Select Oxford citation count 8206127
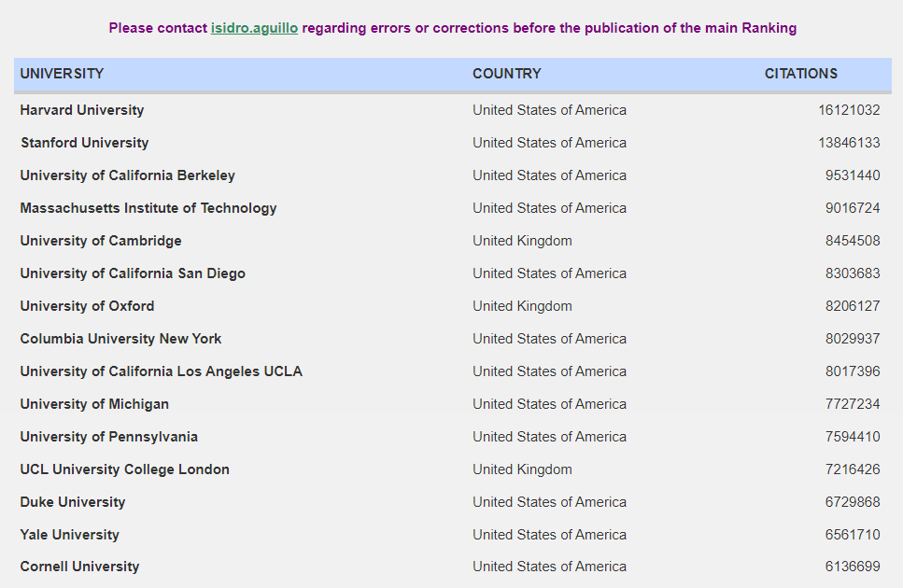903x588 pixels. (853, 306)
